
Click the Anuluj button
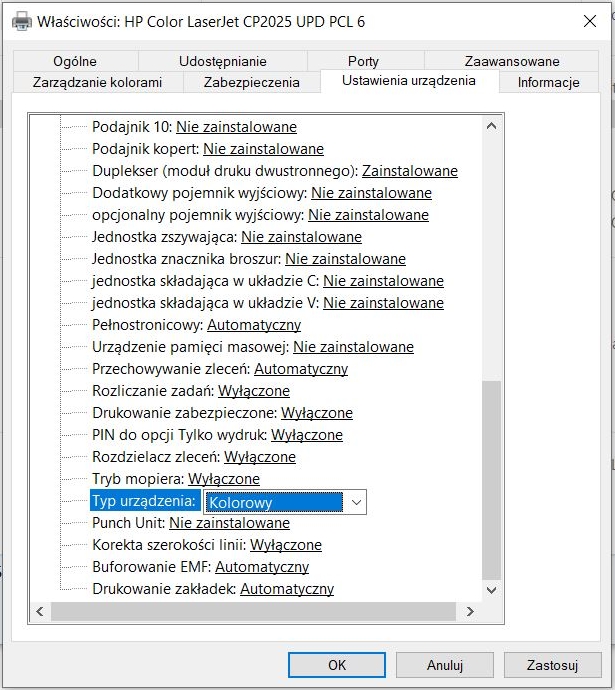tap(445, 665)
